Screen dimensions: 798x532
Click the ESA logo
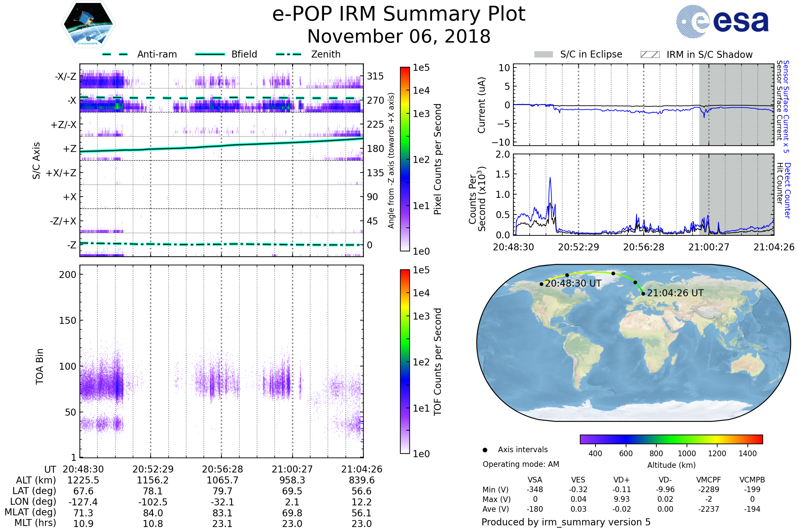point(722,22)
